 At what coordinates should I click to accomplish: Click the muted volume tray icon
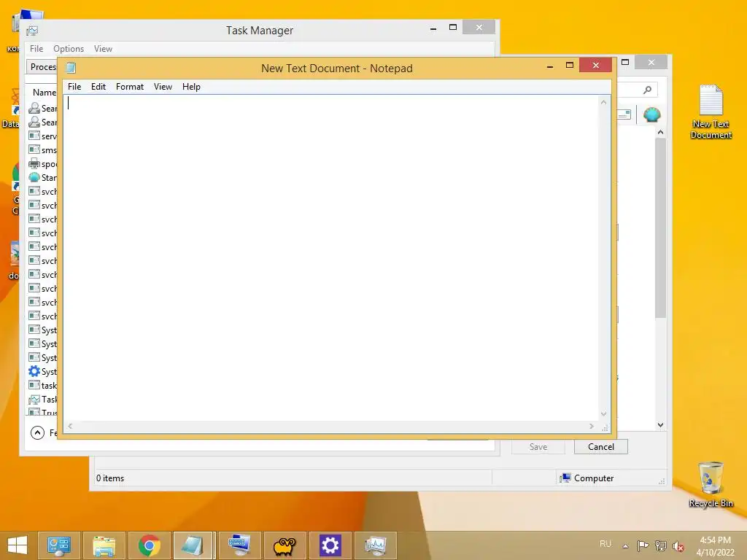[x=678, y=545]
